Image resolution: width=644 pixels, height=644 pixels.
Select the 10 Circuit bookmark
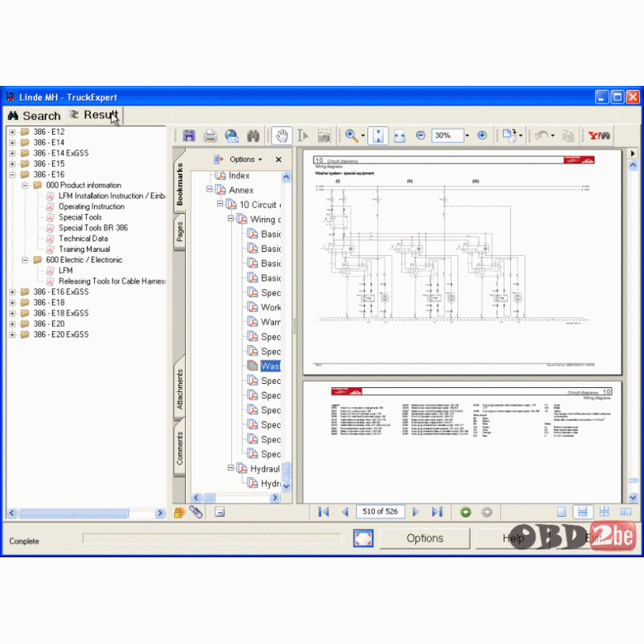click(x=260, y=205)
